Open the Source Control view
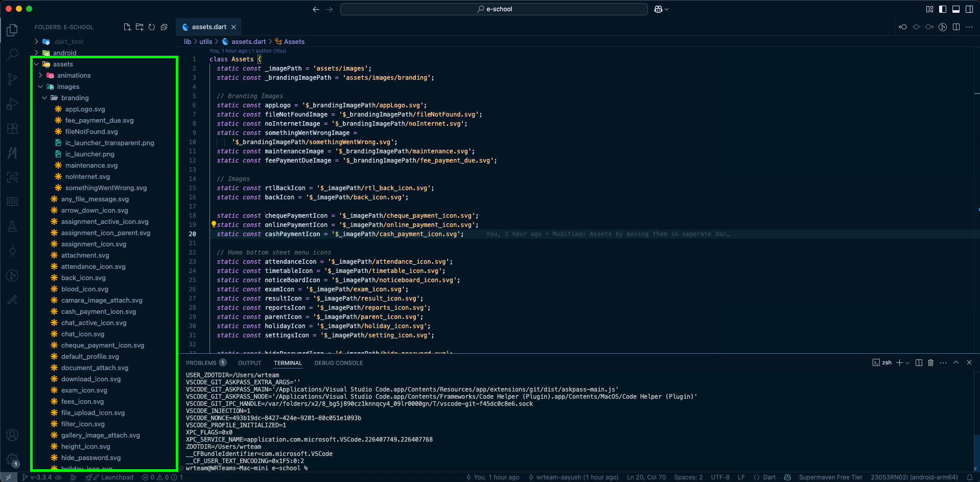This screenshot has height=482, width=980. [12, 79]
